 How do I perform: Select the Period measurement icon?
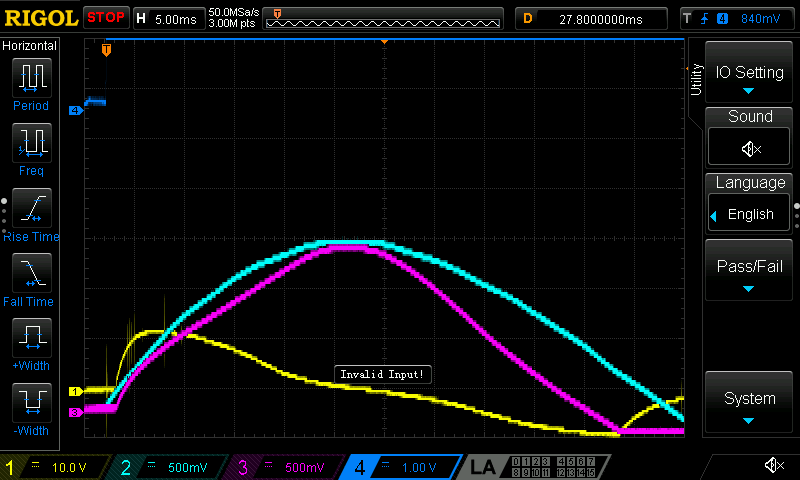coord(30,78)
